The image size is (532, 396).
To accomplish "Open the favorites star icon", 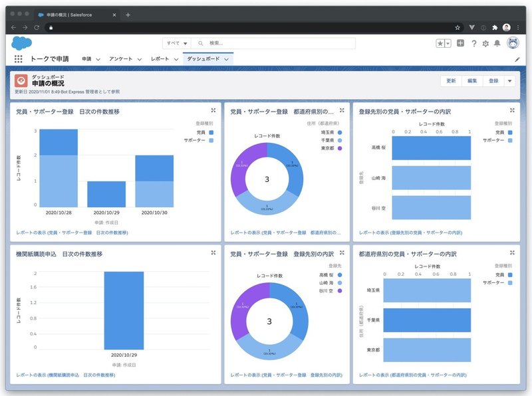I will tap(440, 43).
